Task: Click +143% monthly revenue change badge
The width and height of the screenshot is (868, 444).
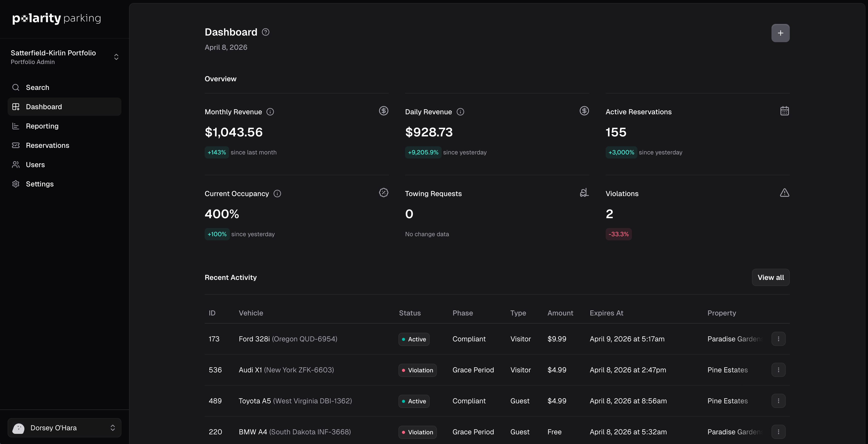Action: click(x=217, y=152)
